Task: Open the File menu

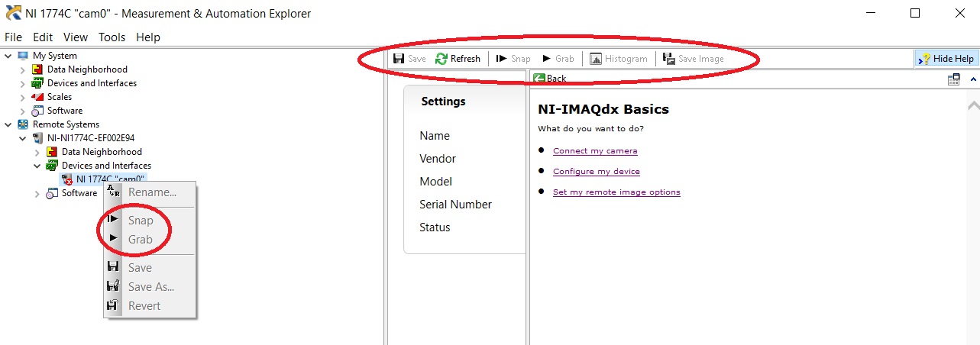Action: click(14, 37)
